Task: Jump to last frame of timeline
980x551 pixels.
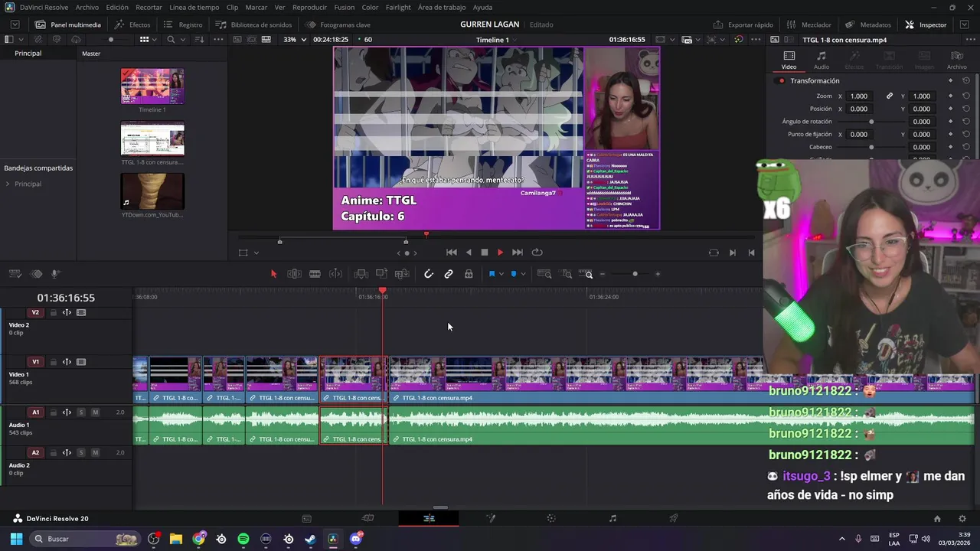Action: (x=518, y=253)
